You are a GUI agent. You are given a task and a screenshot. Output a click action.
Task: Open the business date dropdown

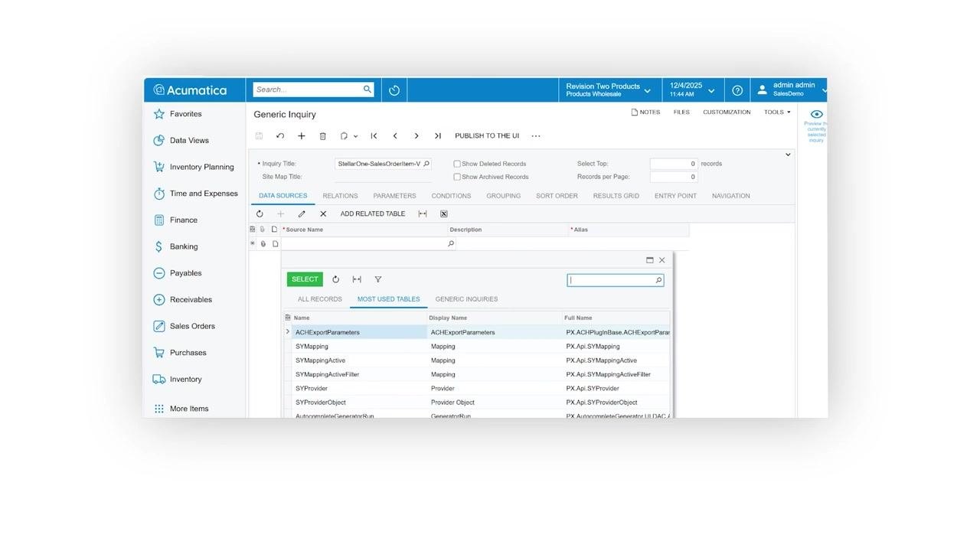click(692, 90)
